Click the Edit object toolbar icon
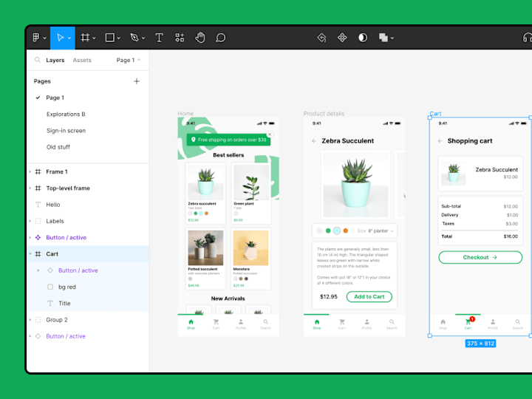 [x=321, y=38]
